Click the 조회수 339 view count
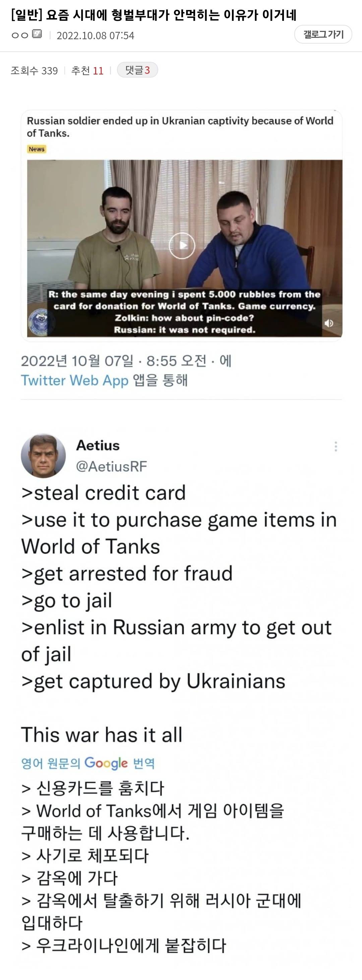 (34, 70)
